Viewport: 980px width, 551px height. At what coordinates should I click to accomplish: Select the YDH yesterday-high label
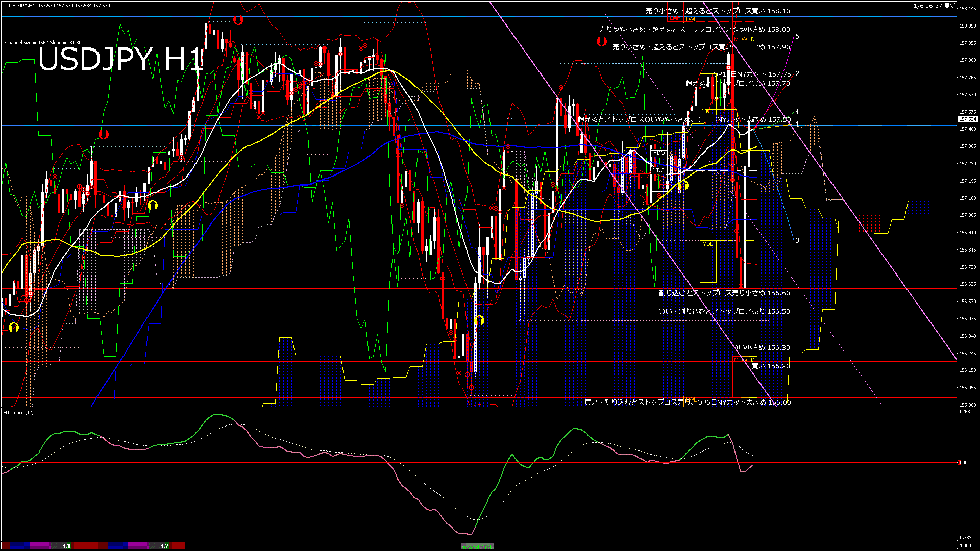pyautogui.click(x=707, y=111)
